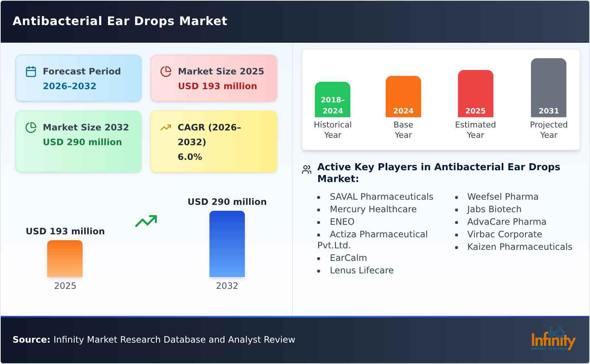
Task: Click the Estimated Year label
Action: click(x=476, y=130)
